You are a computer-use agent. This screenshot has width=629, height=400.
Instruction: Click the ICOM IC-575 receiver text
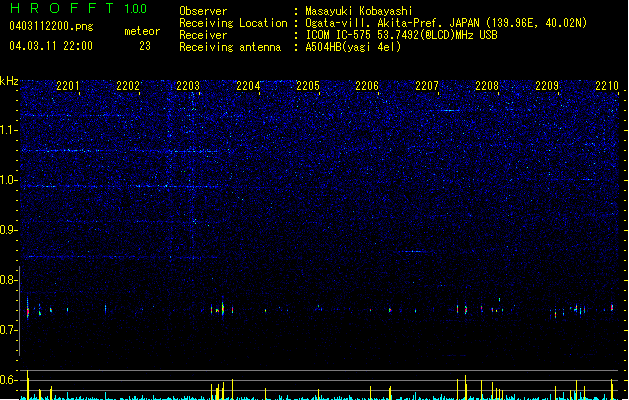[x=401, y=35]
